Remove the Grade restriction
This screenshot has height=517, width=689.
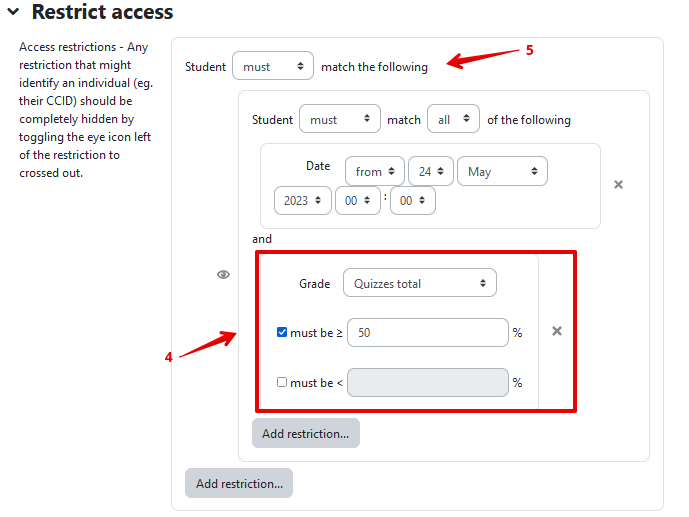click(x=557, y=331)
